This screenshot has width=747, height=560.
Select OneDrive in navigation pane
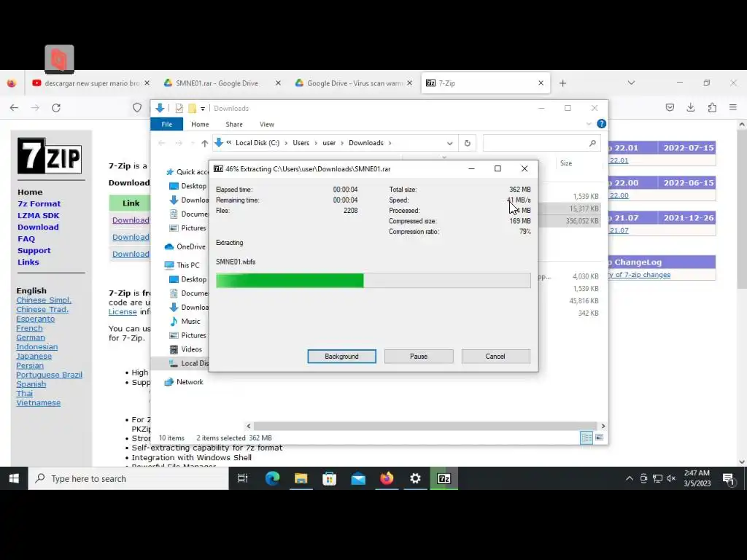click(185, 246)
